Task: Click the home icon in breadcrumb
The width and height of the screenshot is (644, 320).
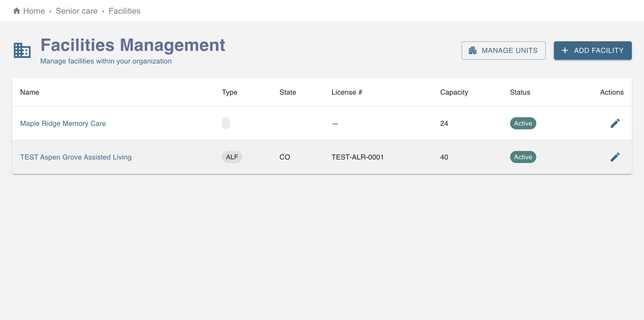Action: [x=17, y=11]
